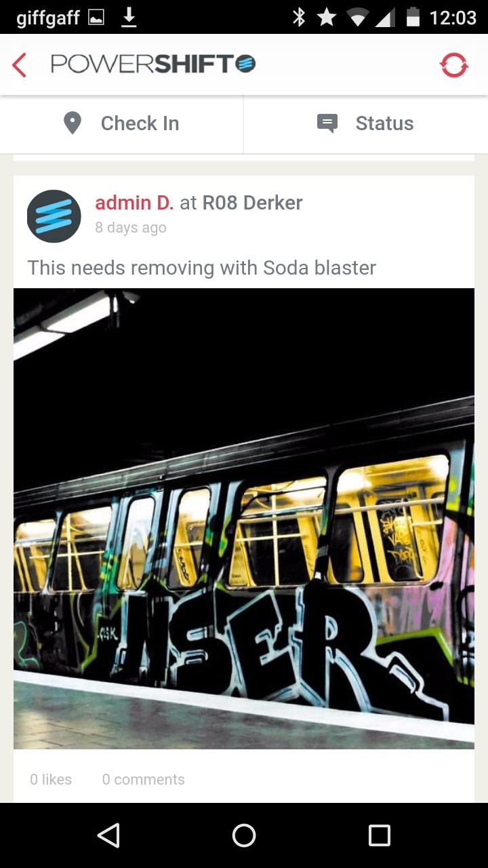Viewport: 488px width, 868px height.
Task: Tap the location pin icon
Action: tap(72, 123)
